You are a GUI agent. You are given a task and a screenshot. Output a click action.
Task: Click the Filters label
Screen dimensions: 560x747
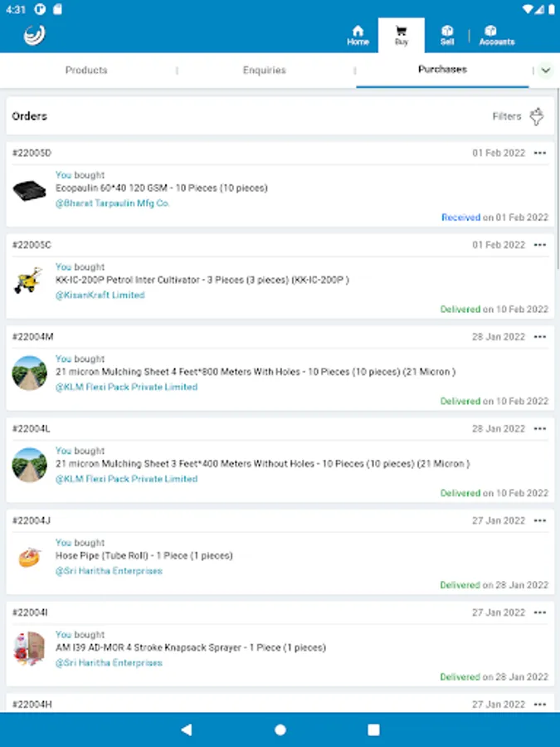click(x=507, y=116)
